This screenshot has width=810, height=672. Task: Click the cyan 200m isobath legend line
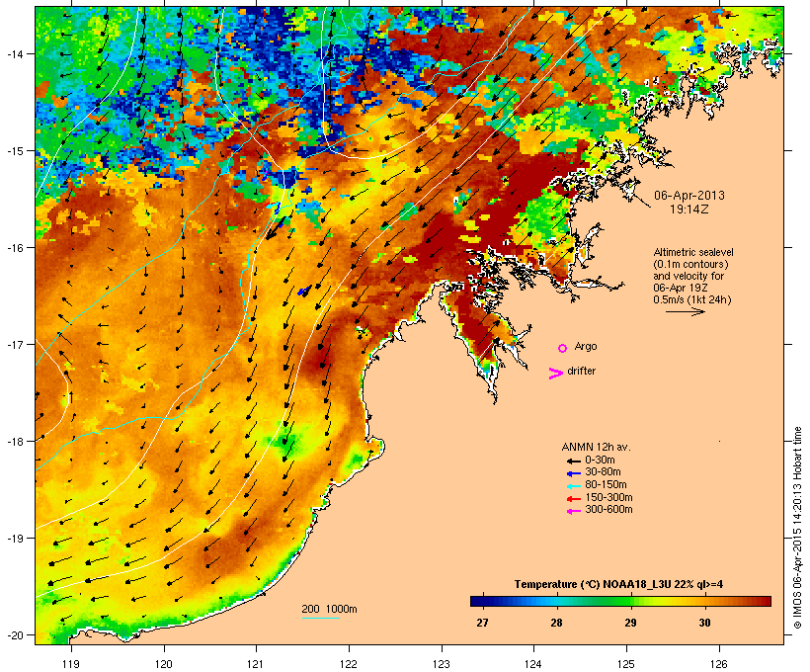320,618
